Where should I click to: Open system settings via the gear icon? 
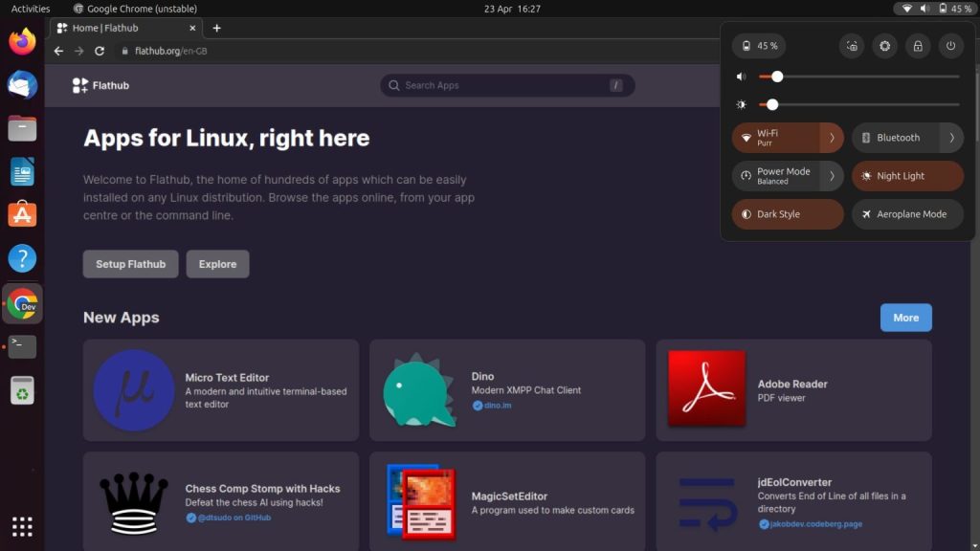click(885, 46)
